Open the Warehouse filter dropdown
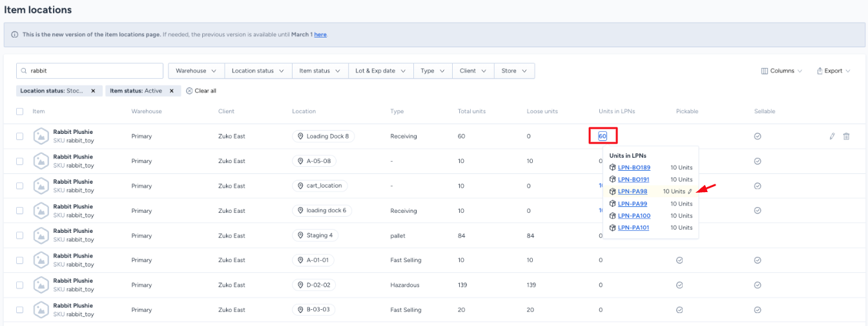 196,71
